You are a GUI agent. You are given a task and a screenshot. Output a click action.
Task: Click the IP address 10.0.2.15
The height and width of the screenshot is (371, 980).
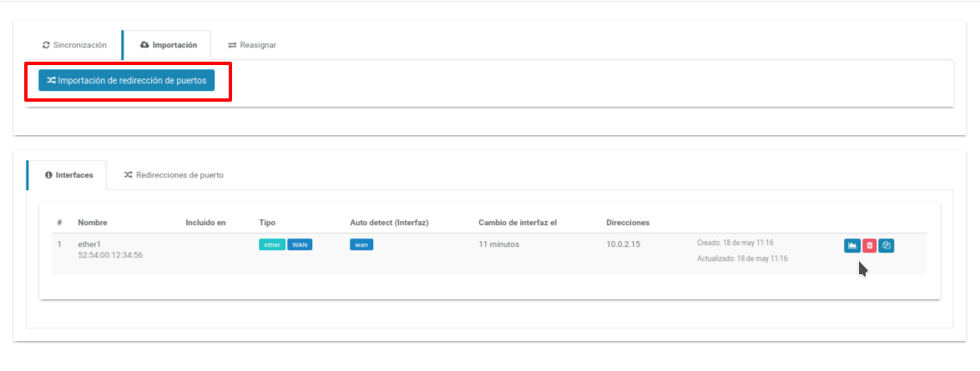click(x=622, y=244)
